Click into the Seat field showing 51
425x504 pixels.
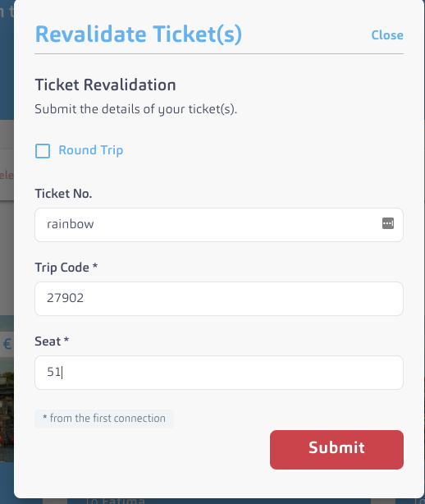(219, 373)
